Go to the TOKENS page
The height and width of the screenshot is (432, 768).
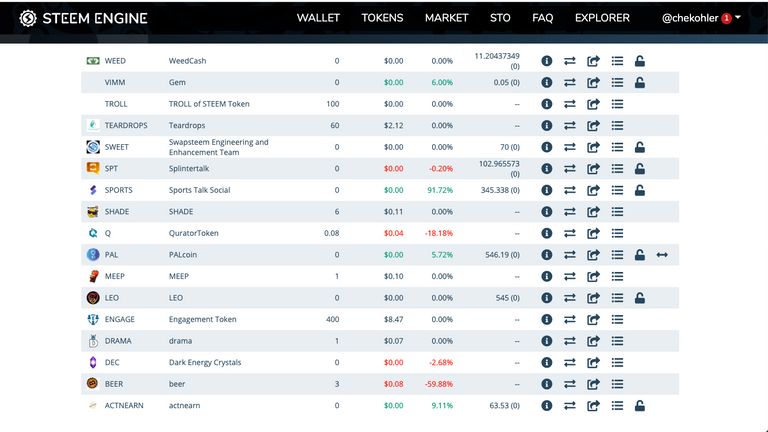pyautogui.click(x=383, y=18)
